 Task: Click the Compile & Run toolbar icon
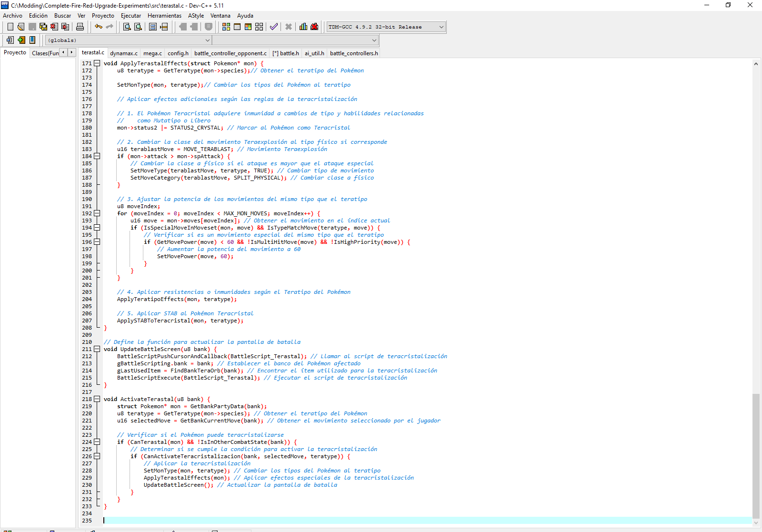point(248,27)
